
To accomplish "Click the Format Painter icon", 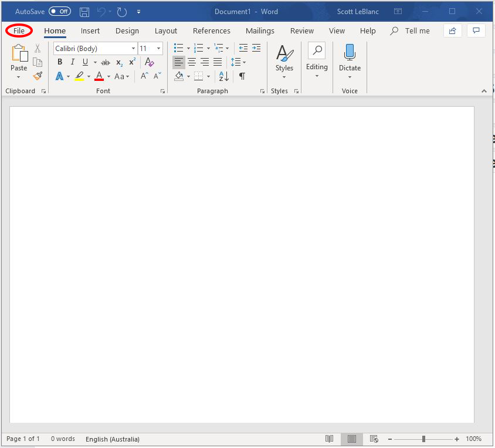I will (x=38, y=76).
